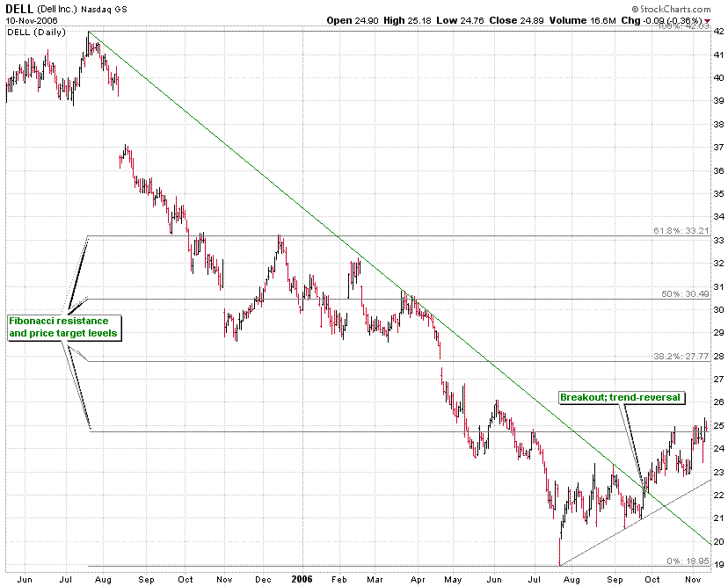728x586 pixels.
Task: Click the "(Dell Inc.) Nasdaq GS" company label
Action: [82, 10]
